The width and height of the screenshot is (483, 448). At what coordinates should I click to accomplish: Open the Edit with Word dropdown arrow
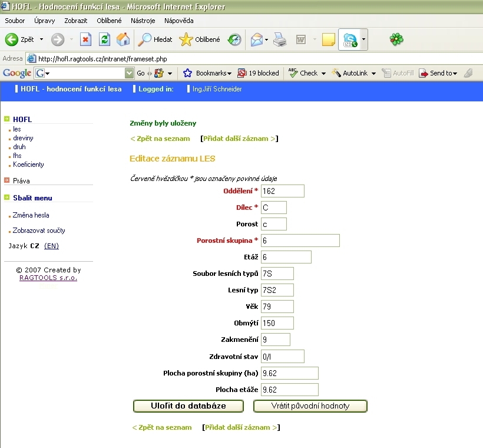point(314,39)
